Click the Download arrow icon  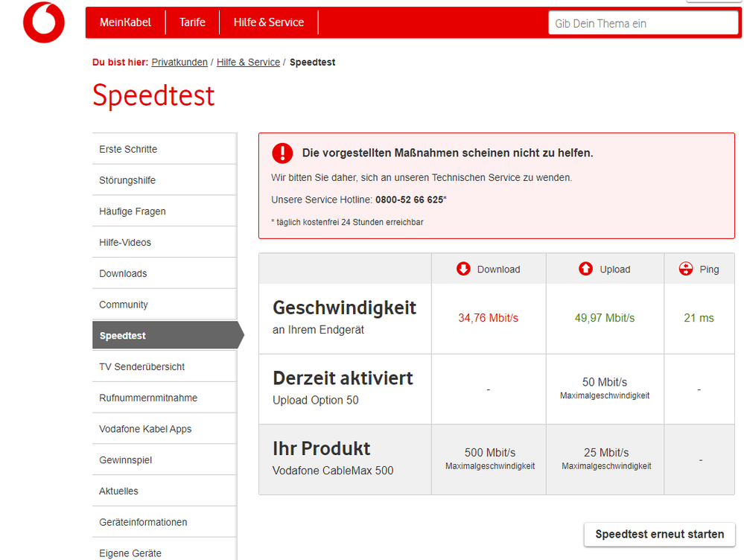463,269
